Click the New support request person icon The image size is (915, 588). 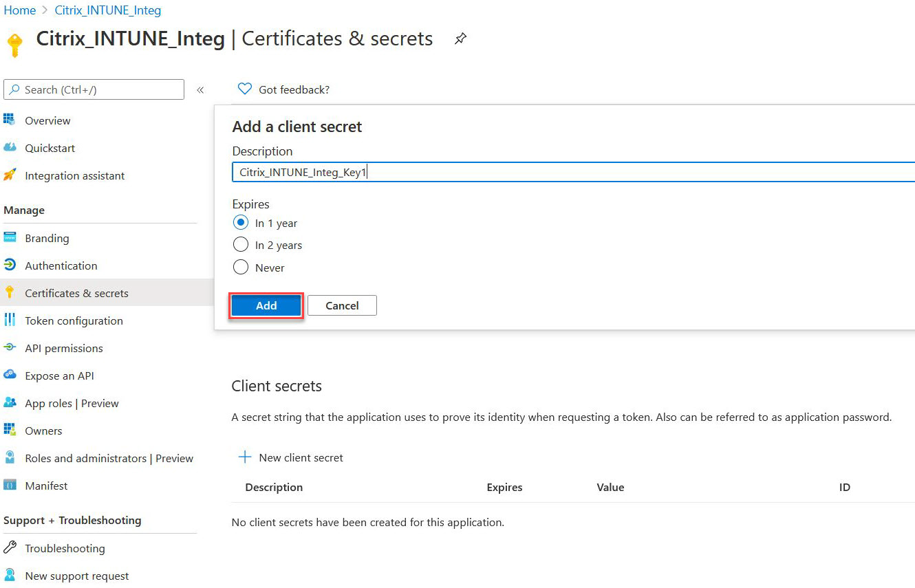pyautogui.click(x=10, y=576)
